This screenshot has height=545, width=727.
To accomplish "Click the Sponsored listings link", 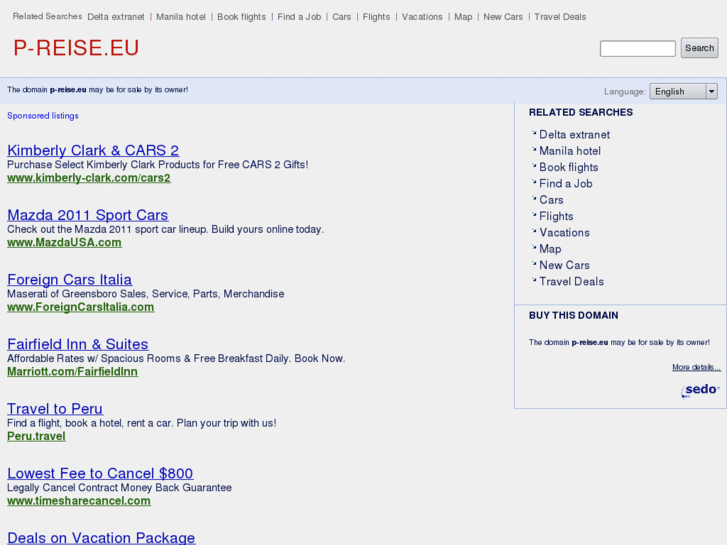I will tap(43, 115).
